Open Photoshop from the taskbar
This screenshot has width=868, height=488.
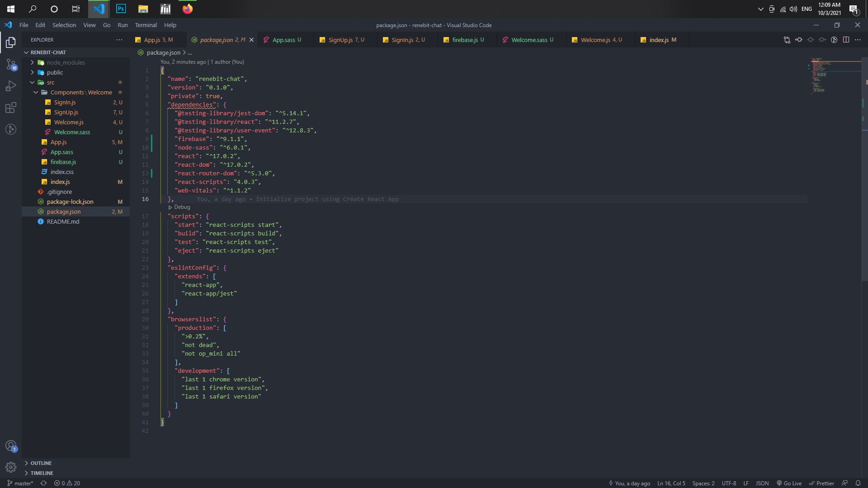(x=121, y=9)
